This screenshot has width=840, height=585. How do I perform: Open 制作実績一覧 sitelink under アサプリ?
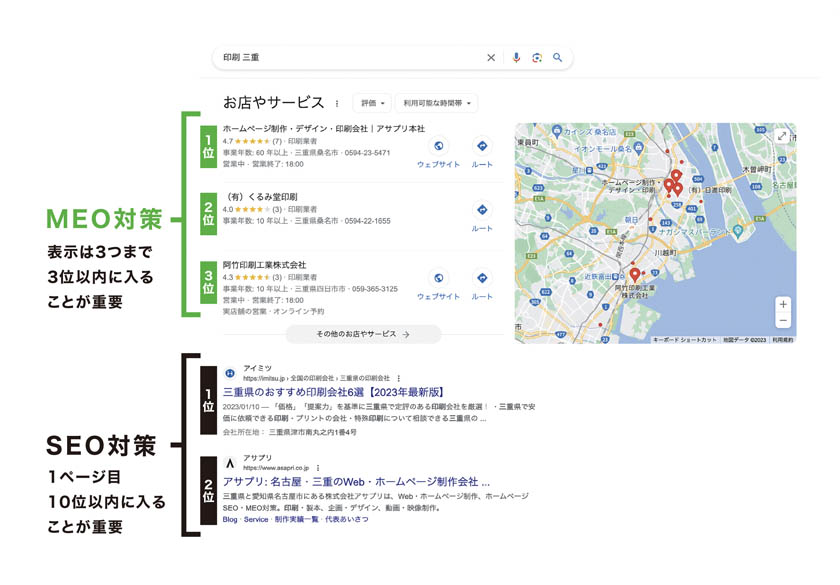coord(296,519)
